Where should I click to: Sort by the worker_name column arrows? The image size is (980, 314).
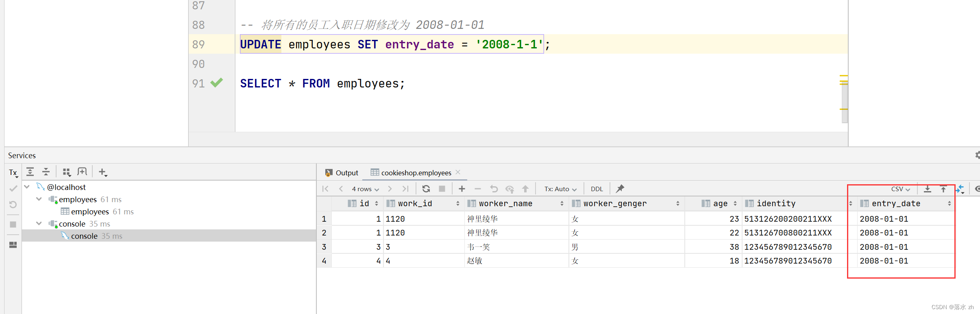tap(562, 203)
